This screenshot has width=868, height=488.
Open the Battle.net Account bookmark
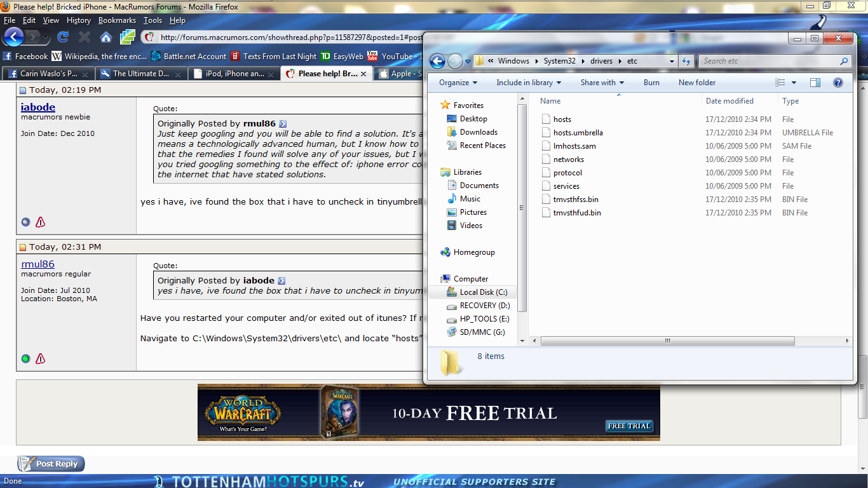click(x=189, y=56)
